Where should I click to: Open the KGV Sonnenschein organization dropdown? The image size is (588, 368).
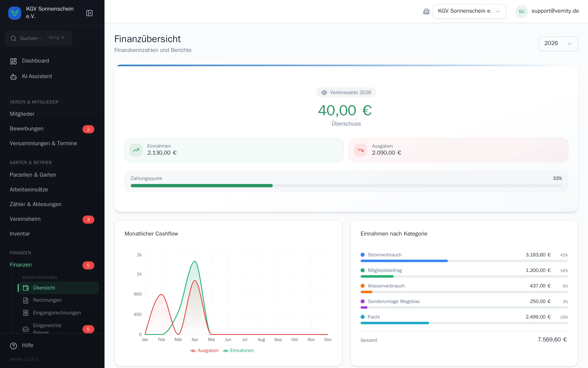tap(469, 11)
